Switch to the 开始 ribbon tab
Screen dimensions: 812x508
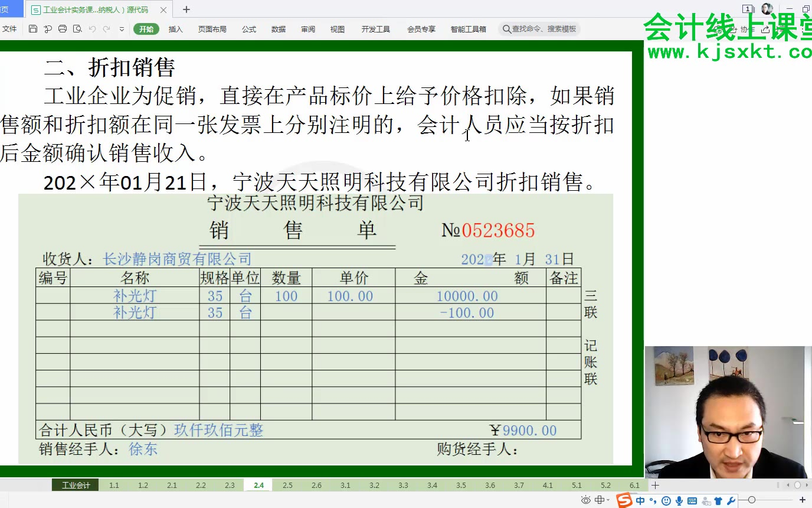[146, 29]
